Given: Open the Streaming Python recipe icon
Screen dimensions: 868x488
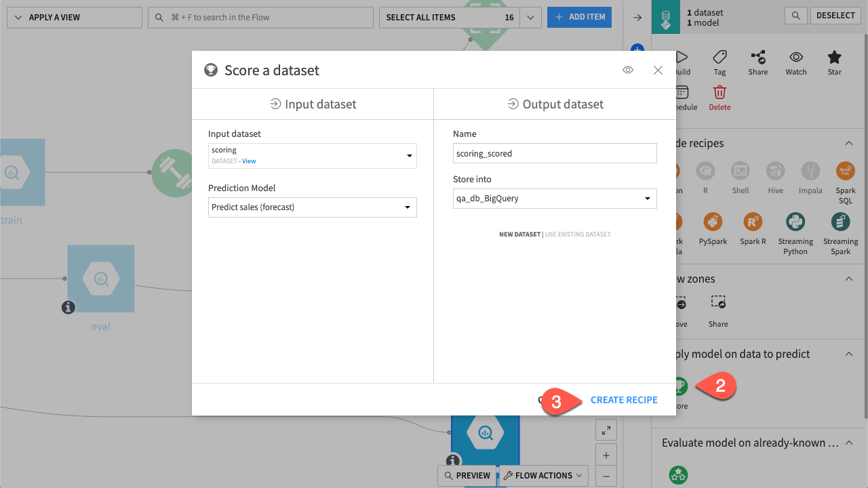Looking at the screenshot, I should pyautogui.click(x=795, y=222).
